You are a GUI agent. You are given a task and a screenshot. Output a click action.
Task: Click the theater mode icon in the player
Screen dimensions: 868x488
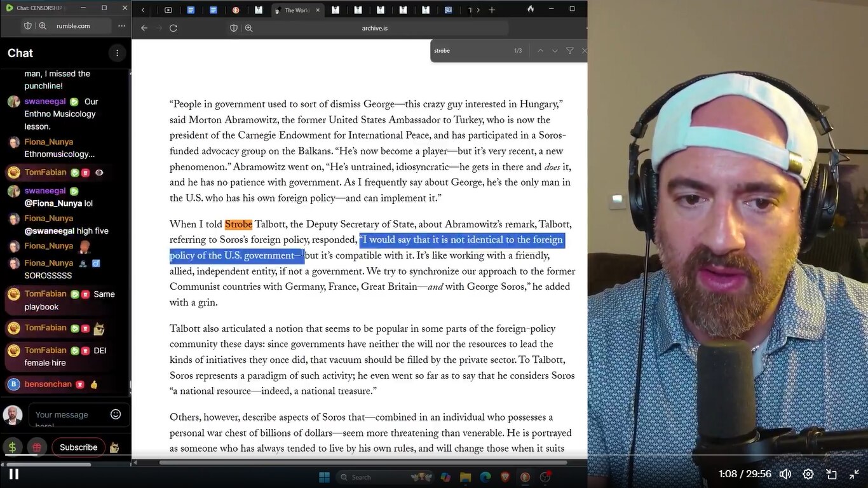tap(831, 473)
